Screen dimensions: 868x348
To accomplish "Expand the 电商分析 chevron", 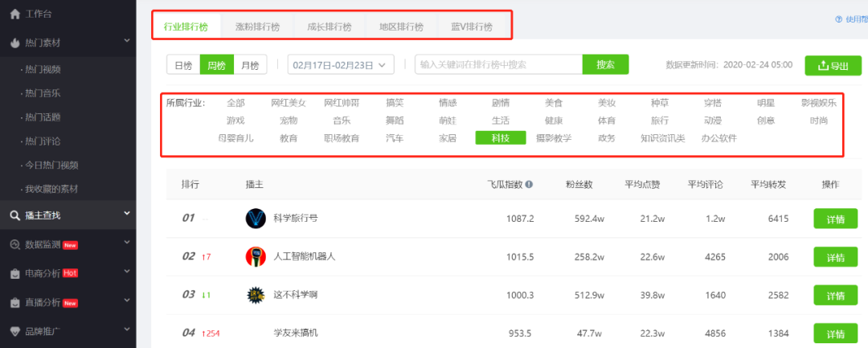I will point(127,271).
